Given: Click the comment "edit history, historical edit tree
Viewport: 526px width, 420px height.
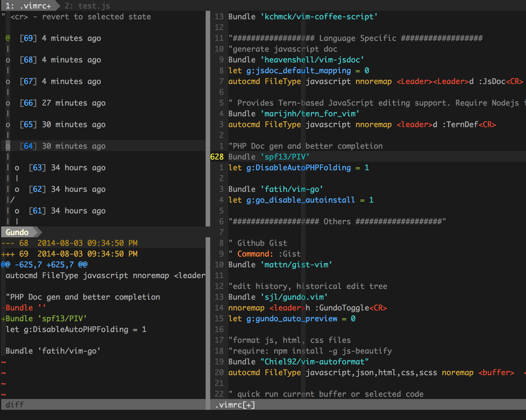Looking at the screenshot, I should [308, 286].
